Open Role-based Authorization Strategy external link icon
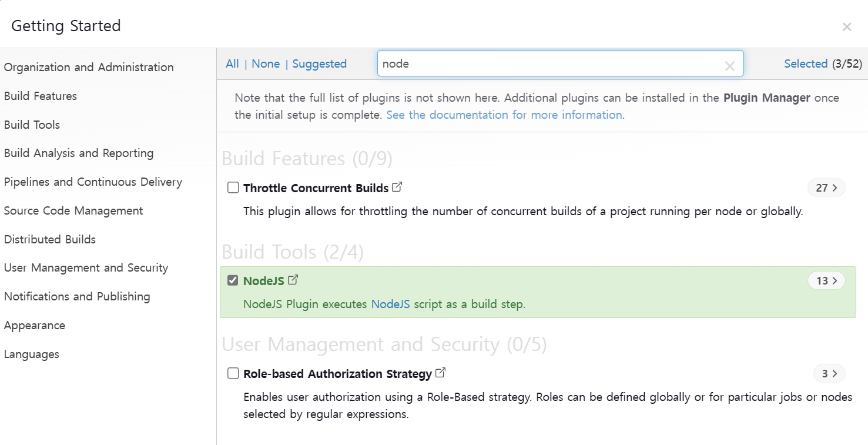The height and width of the screenshot is (445, 868). (441, 373)
